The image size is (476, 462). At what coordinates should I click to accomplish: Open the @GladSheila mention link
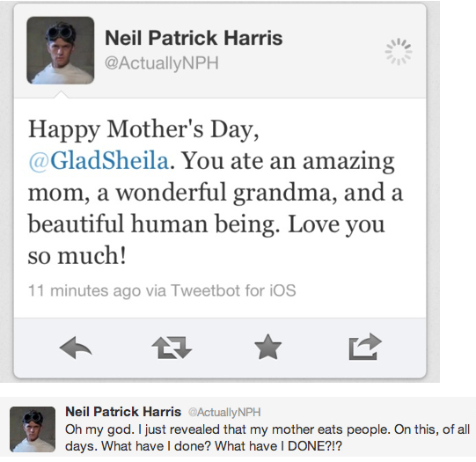(99, 160)
